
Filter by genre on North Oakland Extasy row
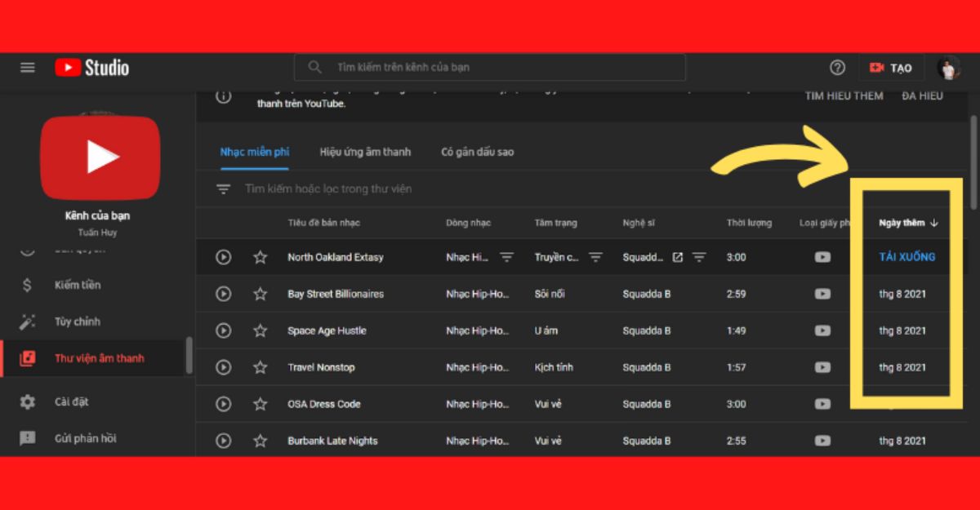pos(507,257)
